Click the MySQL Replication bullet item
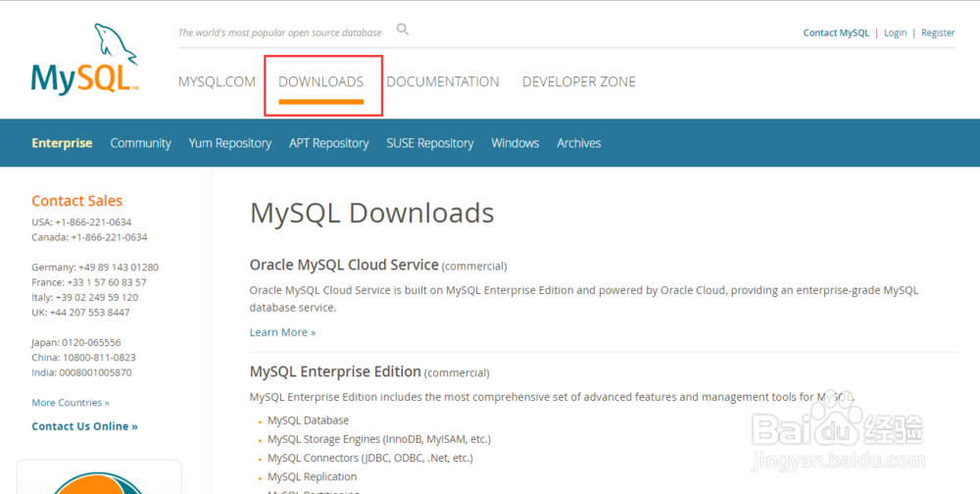 312,476
